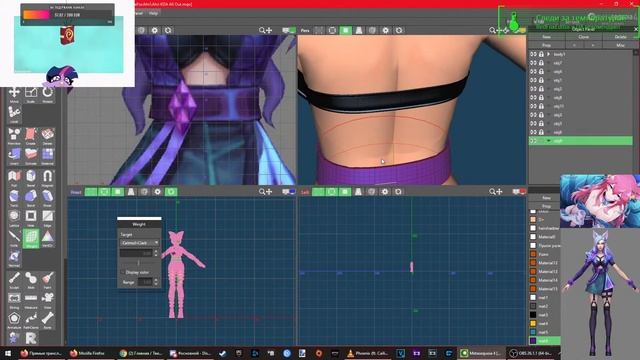Select highlighted purple mat6 material swatch
The height and width of the screenshot is (360, 640).
click(533, 340)
